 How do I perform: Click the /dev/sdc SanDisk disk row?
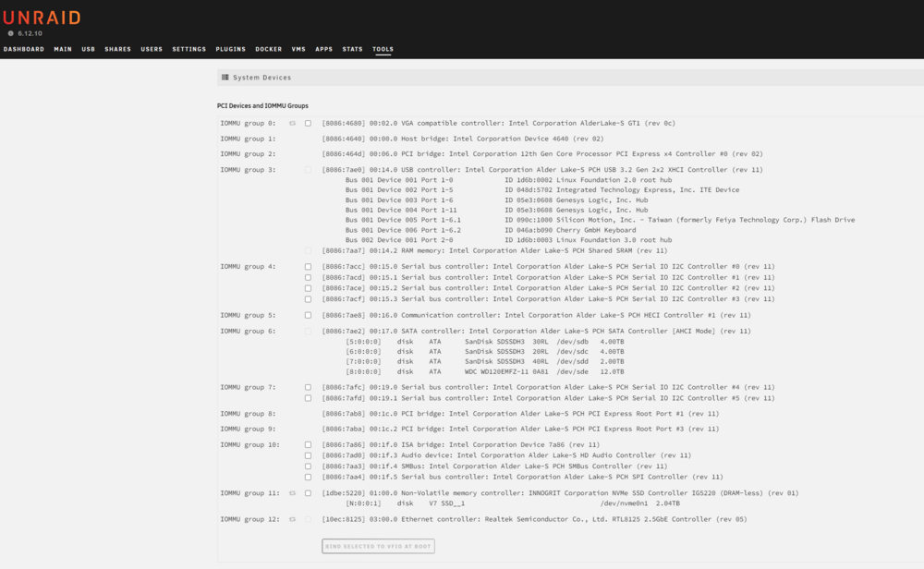tap(484, 352)
